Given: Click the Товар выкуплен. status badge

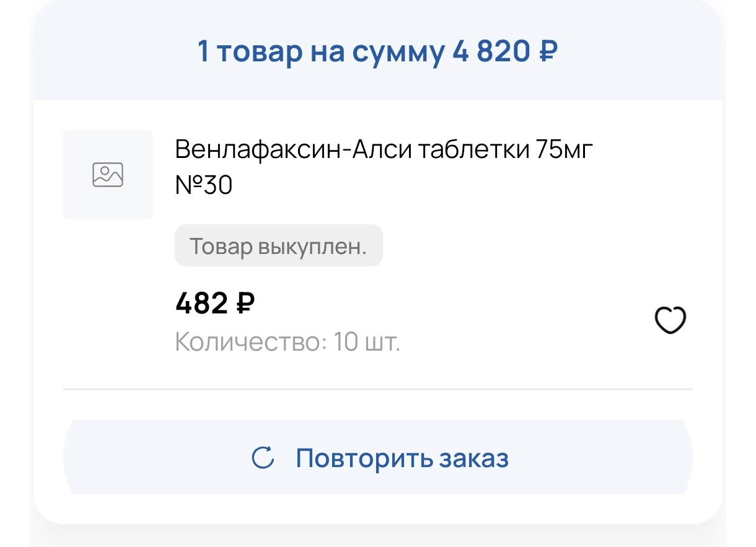Looking at the screenshot, I should point(278,246).
